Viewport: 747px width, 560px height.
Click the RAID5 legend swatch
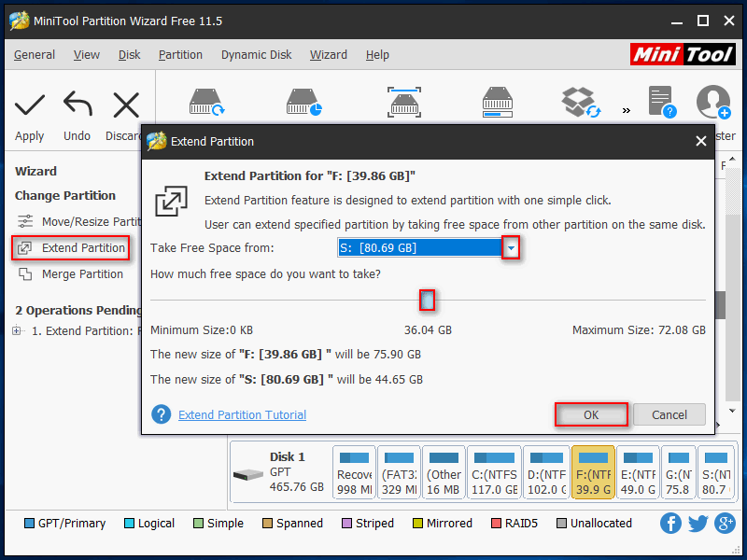[x=496, y=524]
